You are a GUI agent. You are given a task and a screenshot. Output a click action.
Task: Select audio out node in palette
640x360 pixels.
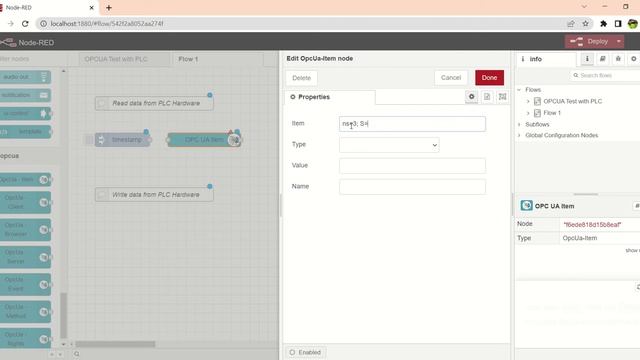[x=25, y=77]
